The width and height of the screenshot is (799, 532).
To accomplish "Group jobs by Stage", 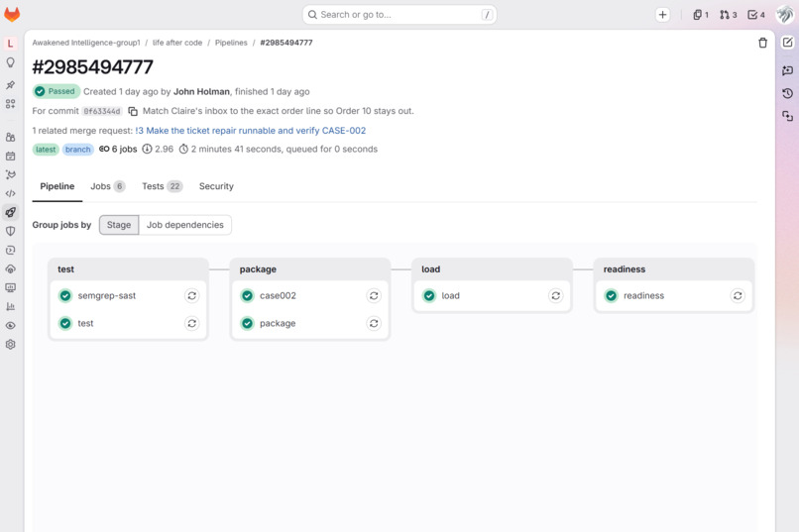I will point(119,225).
